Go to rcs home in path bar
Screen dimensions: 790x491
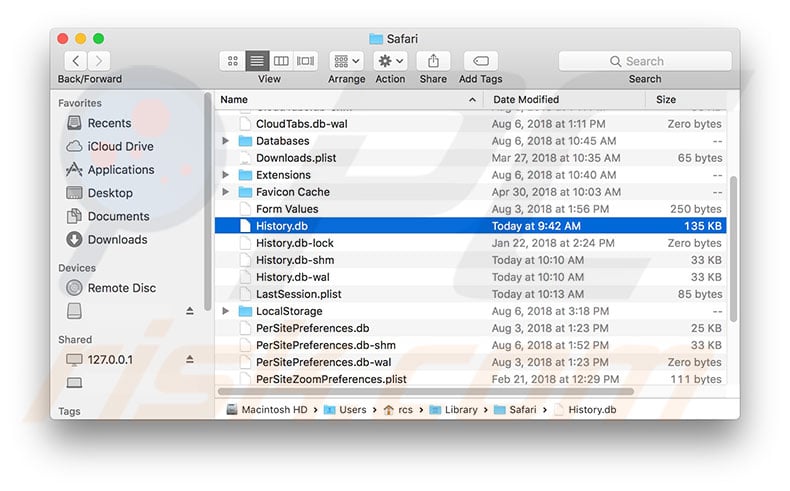coord(398,409)
